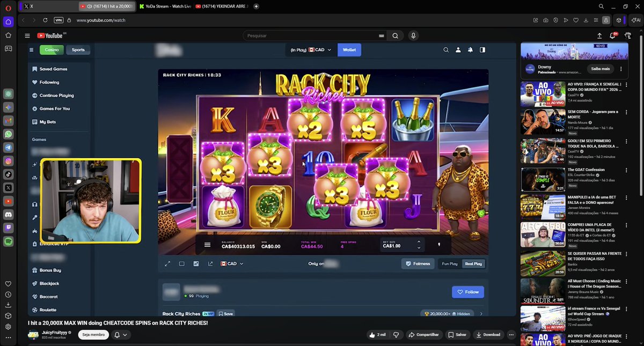Screen dimensions: 644x346
Task: Switch to the X tab
Action: pos(48,6)
